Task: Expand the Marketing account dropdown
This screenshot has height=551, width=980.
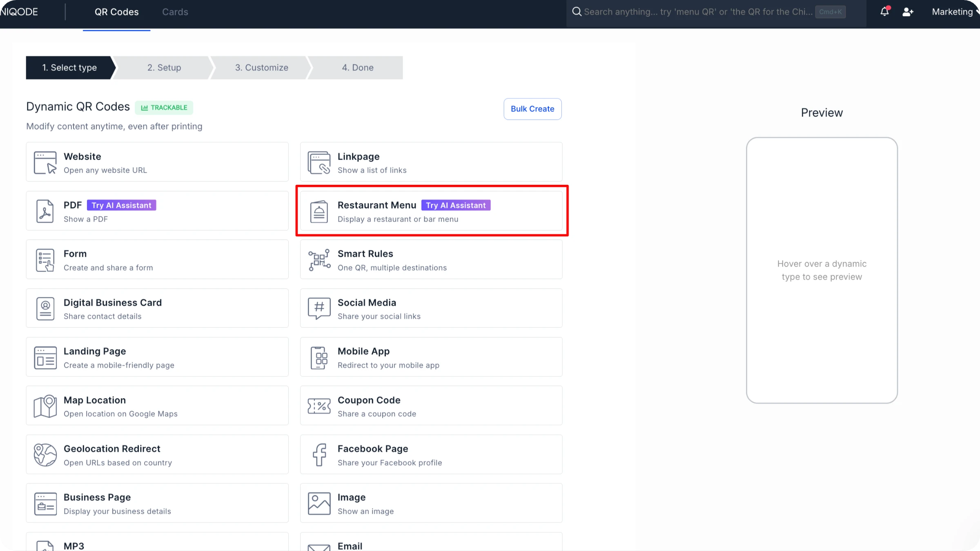Action: pos(955,12)
